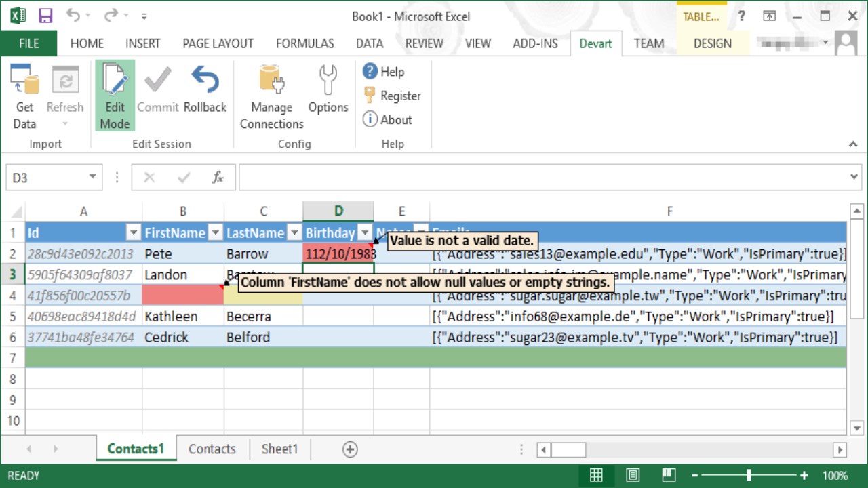Expand Customize Quick Access Toolbar arrow
The width and height of the screenshot is (868, 488).
pyautogui.click(x=144, y=16)
